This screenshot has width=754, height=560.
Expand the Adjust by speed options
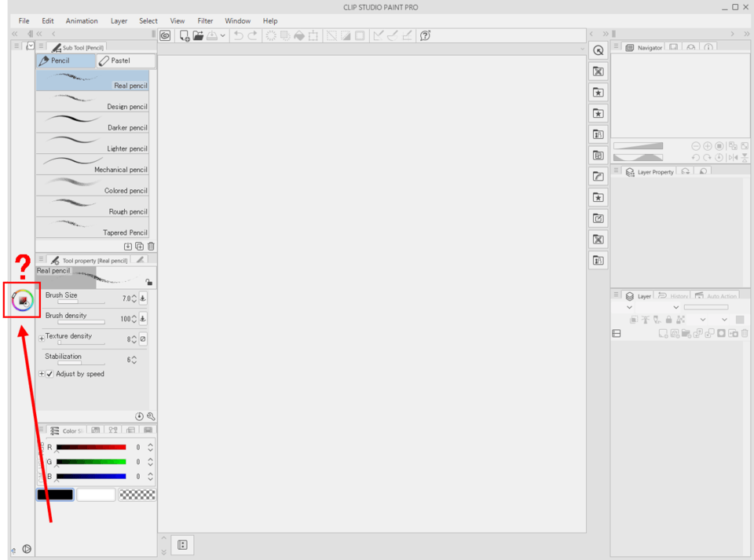42,374
